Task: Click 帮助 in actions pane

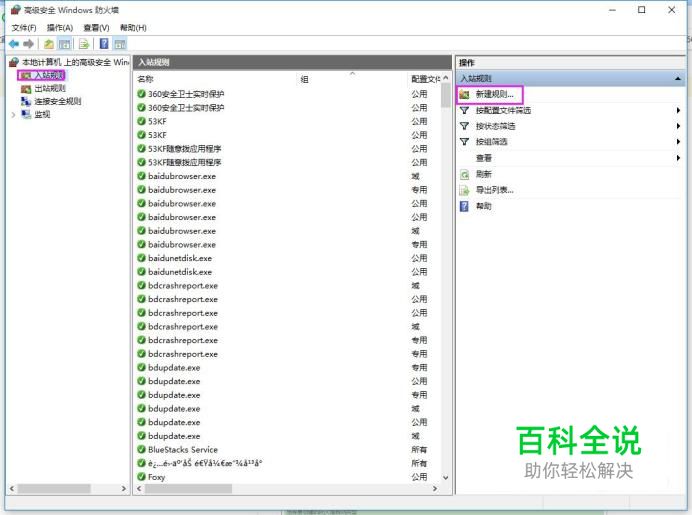Action: point(483,206)
